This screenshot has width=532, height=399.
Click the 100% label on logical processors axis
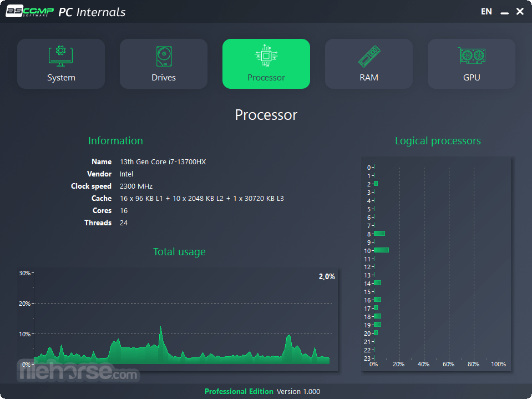pos(498,365)
